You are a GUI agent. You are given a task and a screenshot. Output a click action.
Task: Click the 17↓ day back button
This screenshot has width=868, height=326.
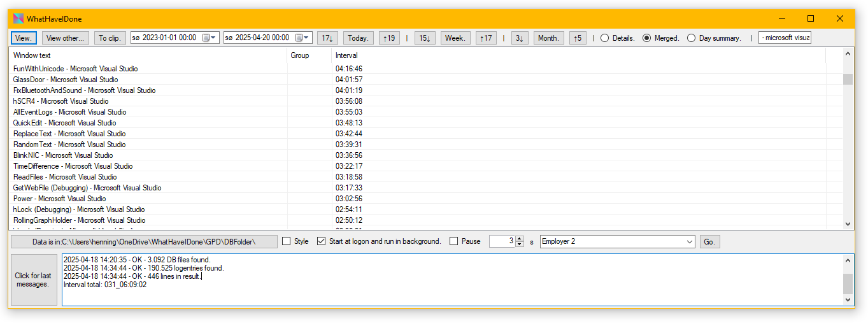pyautogui.click(x=327, y=38)
